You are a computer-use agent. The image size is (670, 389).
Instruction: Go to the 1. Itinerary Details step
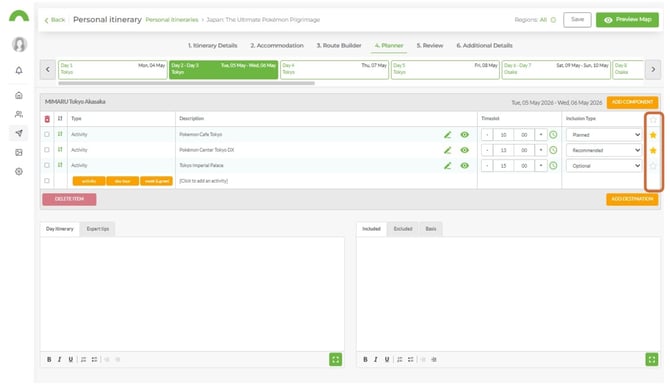coord(212,45)
